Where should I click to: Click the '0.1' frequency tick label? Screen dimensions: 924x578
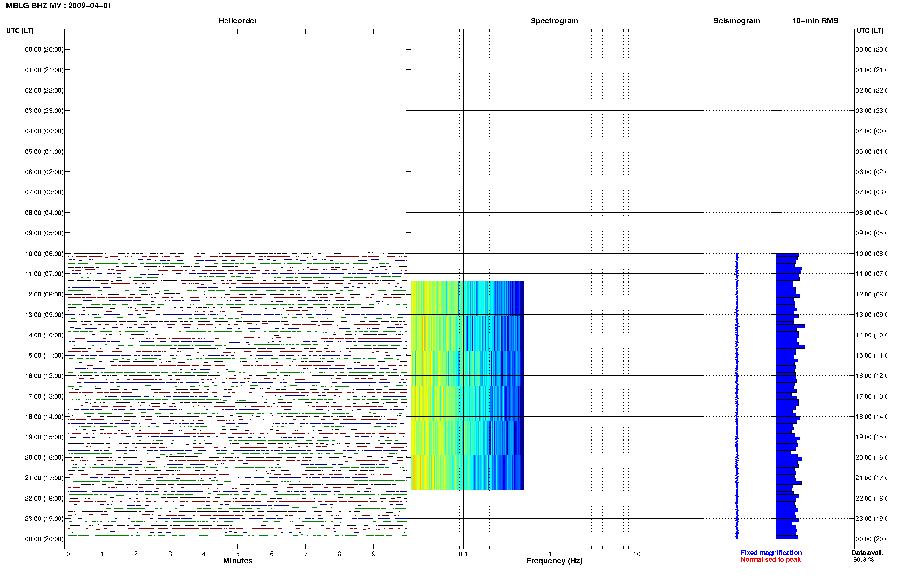tap(463, 554)
